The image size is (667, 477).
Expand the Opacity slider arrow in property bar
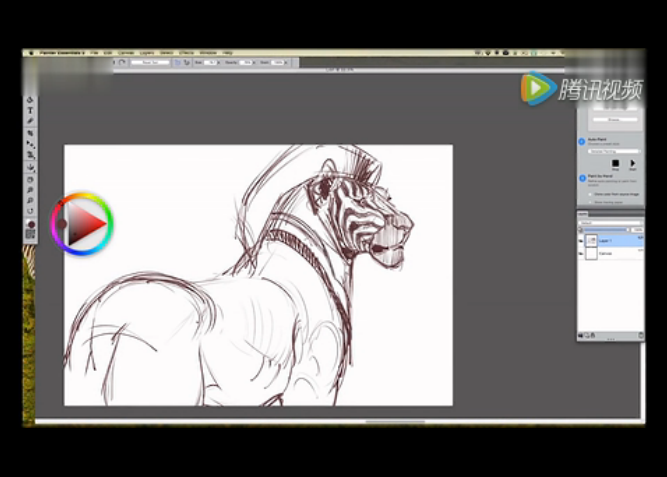254,63
